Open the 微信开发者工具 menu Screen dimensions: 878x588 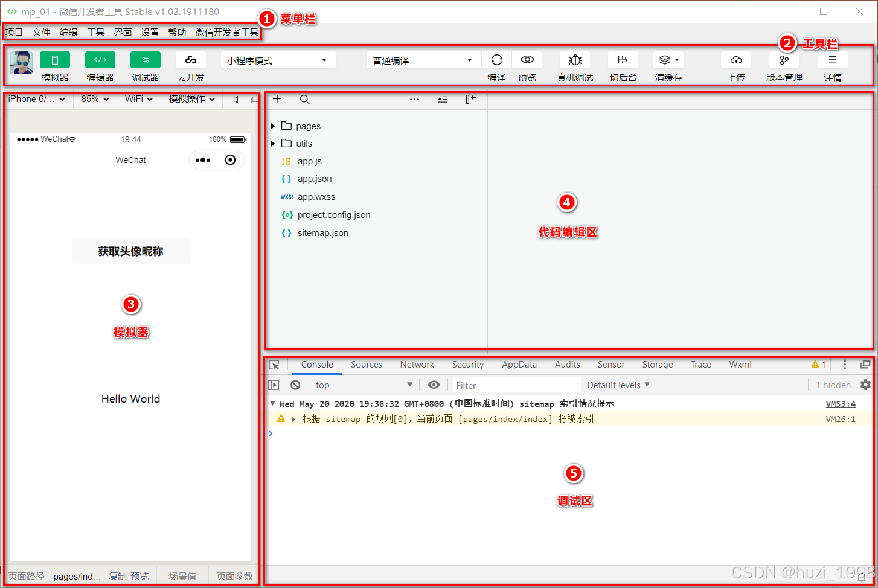tap(227, 33)
